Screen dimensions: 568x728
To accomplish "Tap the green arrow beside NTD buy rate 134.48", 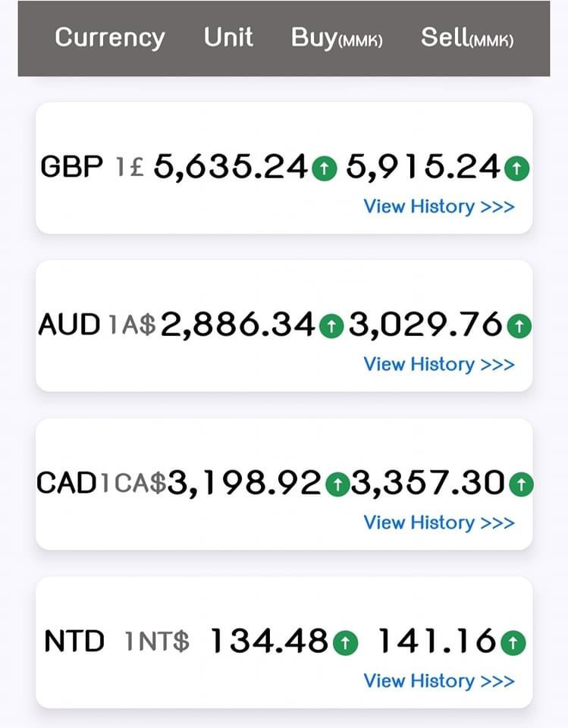I will [344, 642].
